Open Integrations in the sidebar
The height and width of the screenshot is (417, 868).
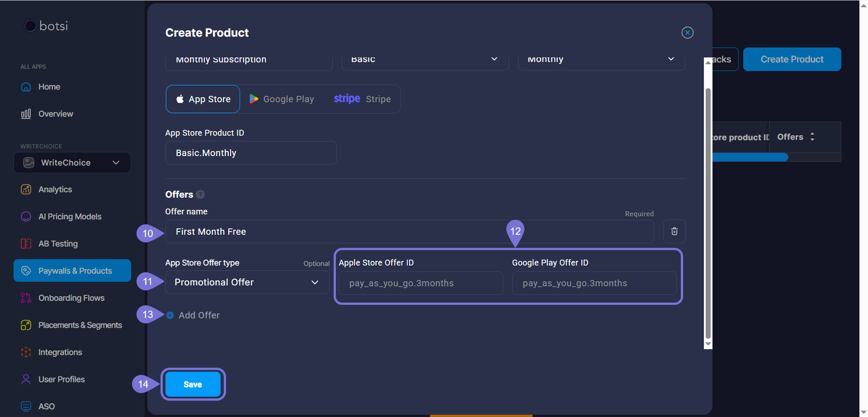point(60,352)
